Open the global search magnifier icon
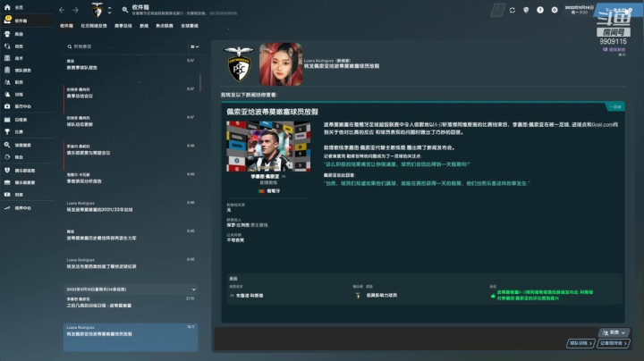 [x=125, y=10]
